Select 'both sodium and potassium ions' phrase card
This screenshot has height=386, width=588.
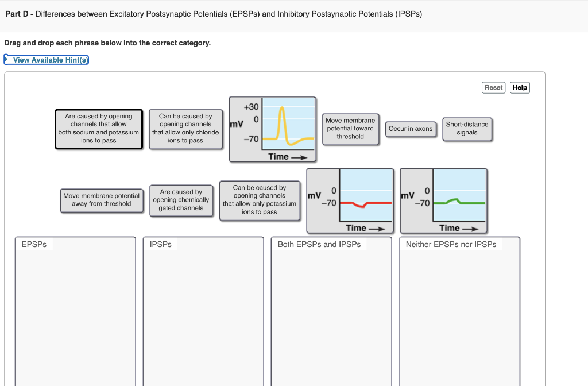pos(99,129)
